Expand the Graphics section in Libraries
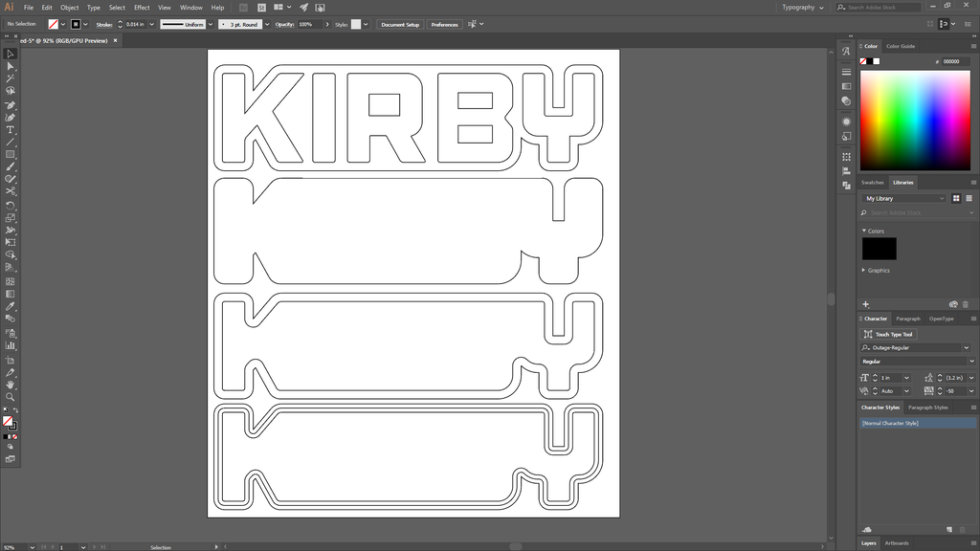This screenshot has width=980, height=551. [x=863, y=271]
